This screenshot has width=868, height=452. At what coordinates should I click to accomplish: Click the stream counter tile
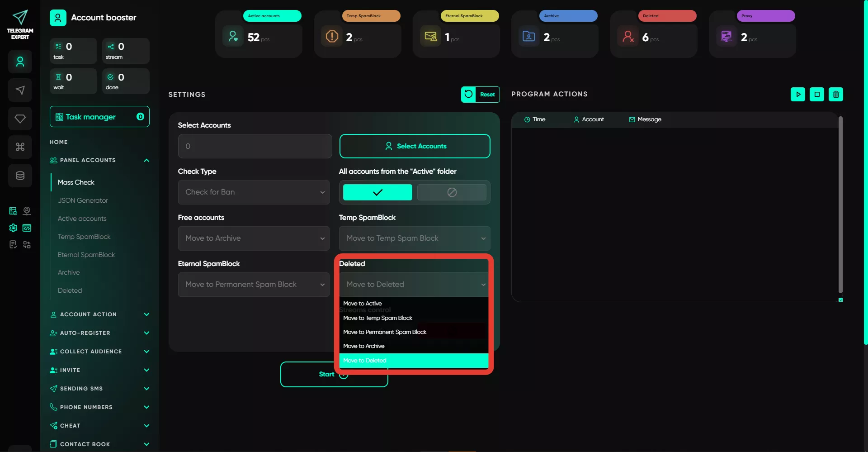[126, 51]
